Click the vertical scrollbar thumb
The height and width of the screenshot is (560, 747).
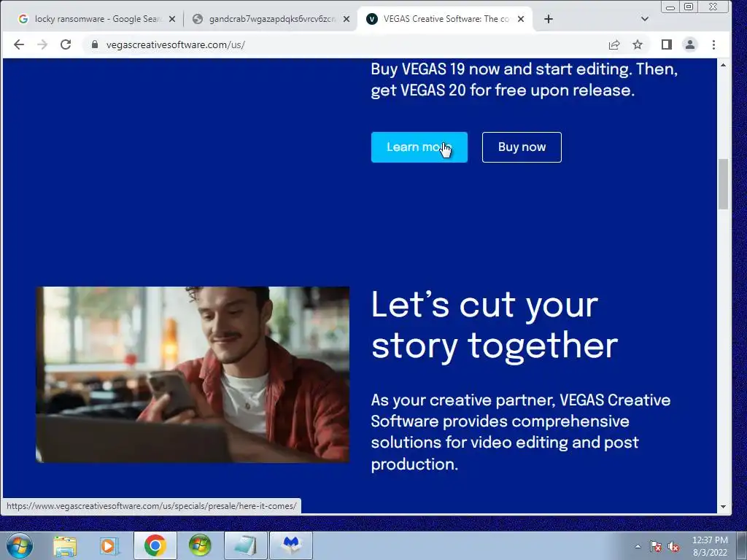(723, 184)
